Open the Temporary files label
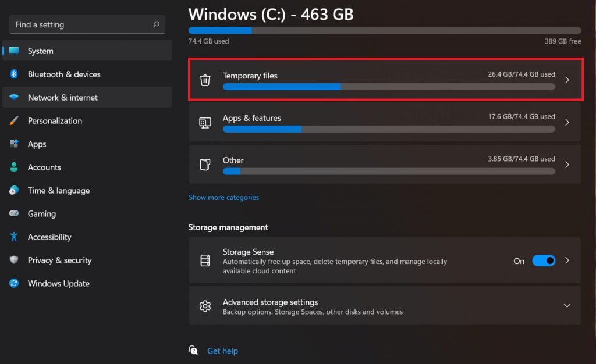 (x=250, y=76)
